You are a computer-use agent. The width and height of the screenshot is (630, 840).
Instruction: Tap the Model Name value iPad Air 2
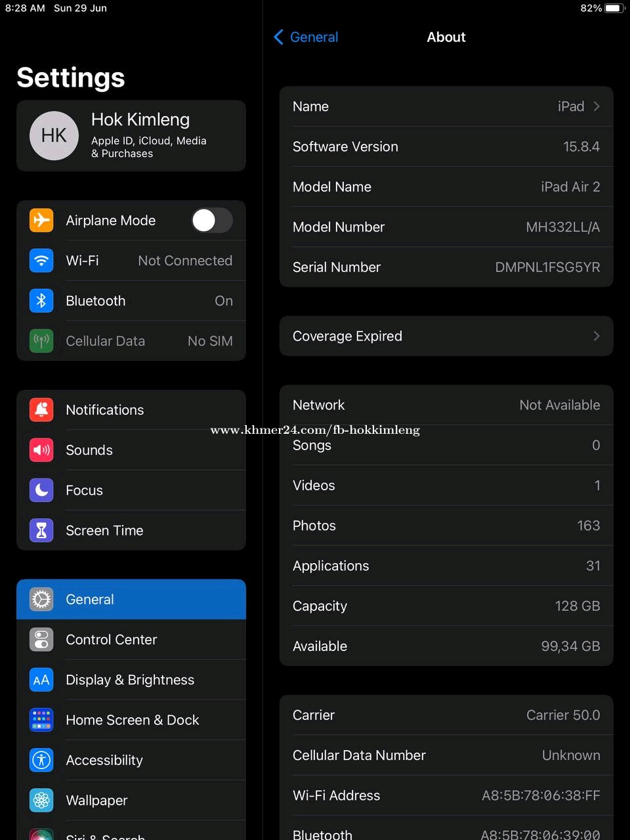(x=570, y=187)
